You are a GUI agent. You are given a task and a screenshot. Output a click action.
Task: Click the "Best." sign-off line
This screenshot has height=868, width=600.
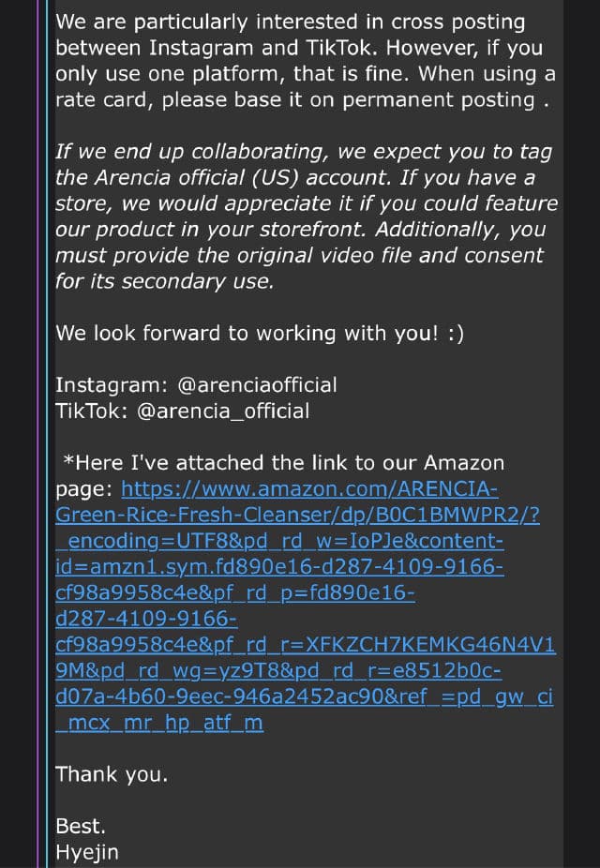[x=81, y=827]
